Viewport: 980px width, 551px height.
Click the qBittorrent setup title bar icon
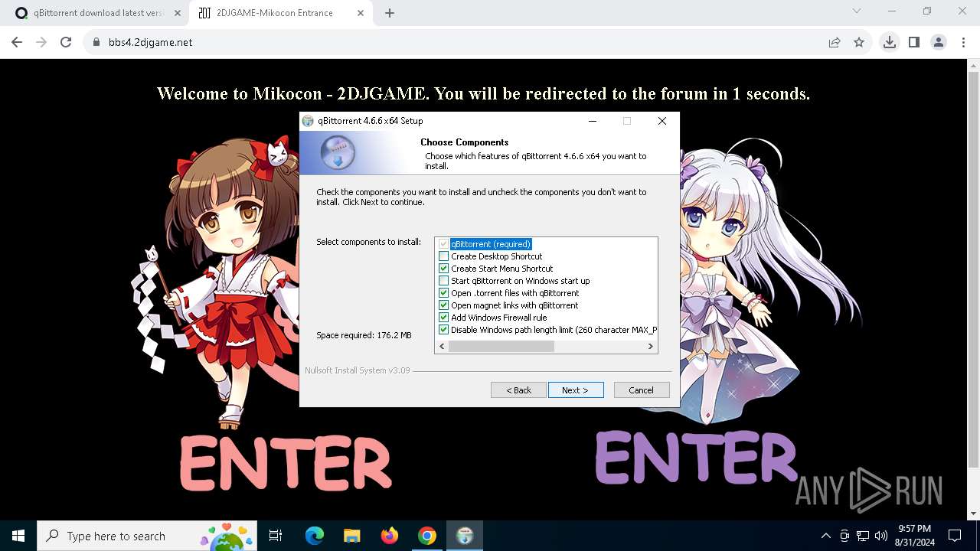(308, 121)
